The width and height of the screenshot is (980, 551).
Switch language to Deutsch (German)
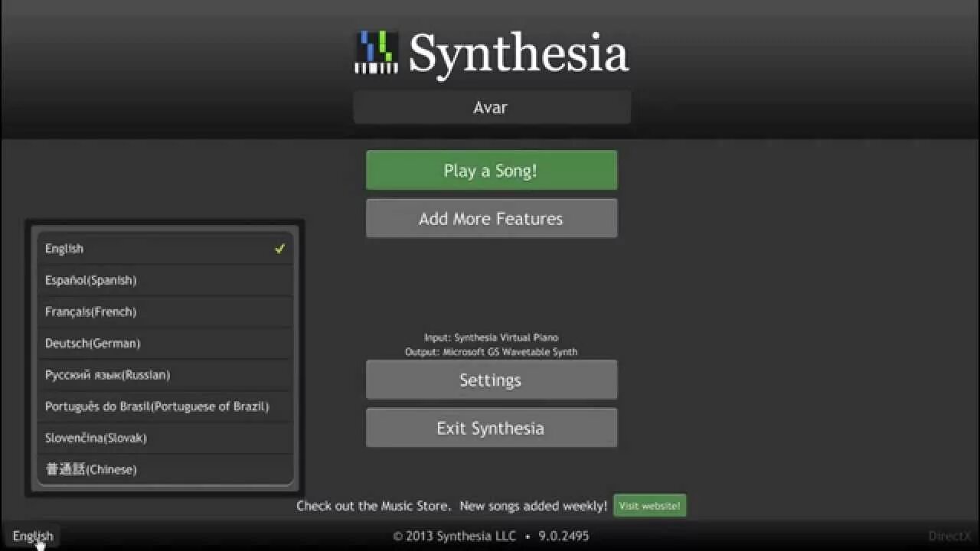click(x=165, y=344)
